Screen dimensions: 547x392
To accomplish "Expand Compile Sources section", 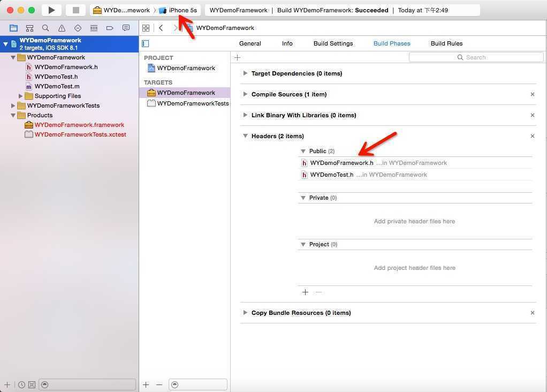I will pyautogui.click(x=245, y=94).
